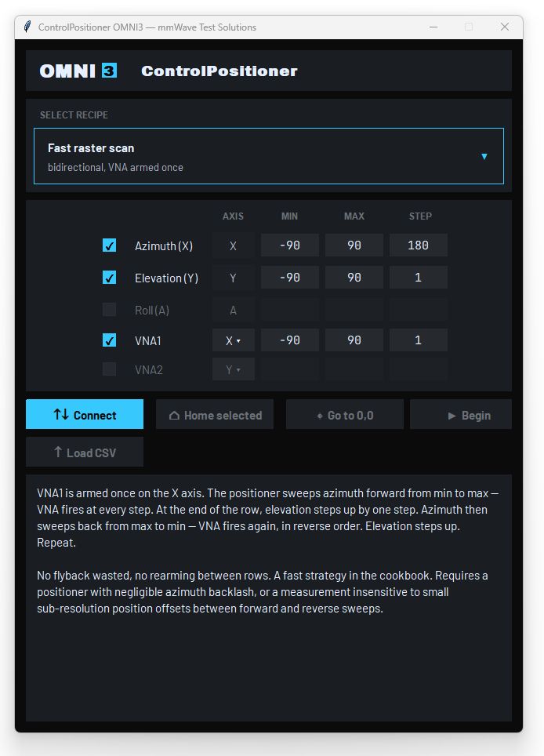
Task: Click the Home selected button
Action: point(215,414)
